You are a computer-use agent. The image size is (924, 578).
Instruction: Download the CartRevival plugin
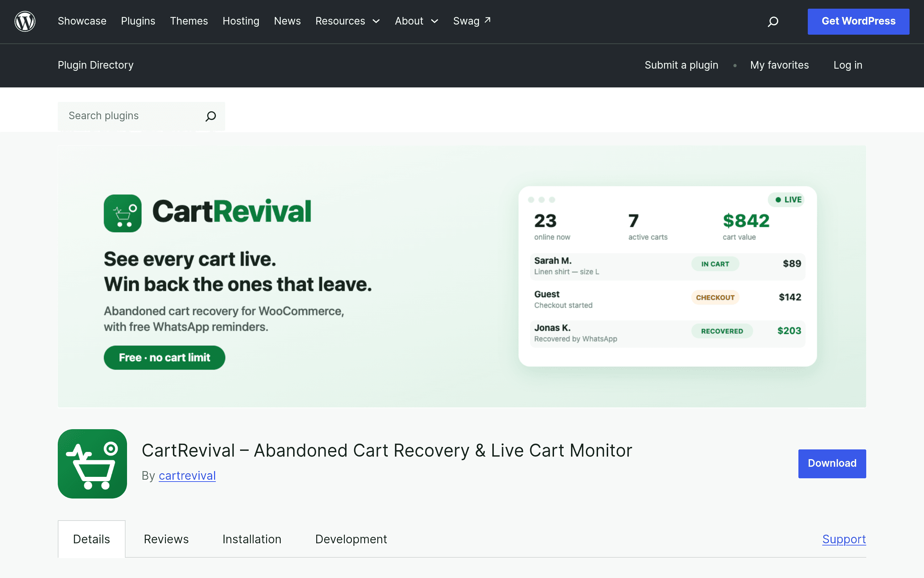point(832,463)
